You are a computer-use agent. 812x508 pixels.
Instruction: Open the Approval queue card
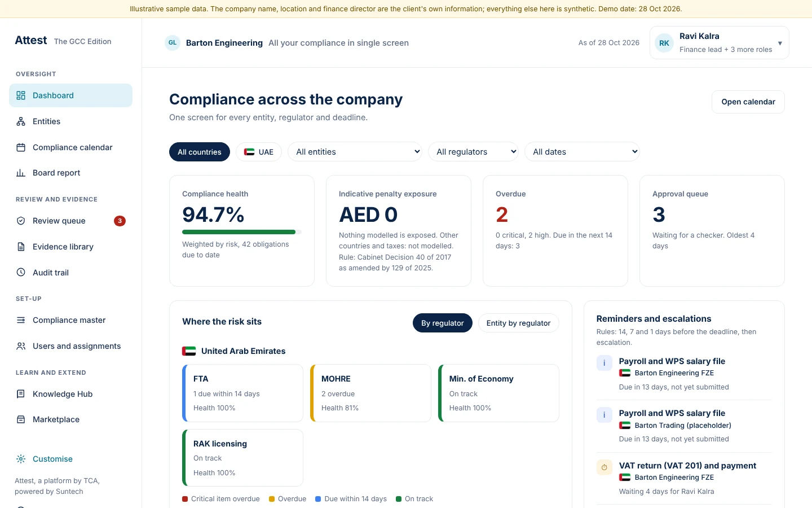[712, 231]
